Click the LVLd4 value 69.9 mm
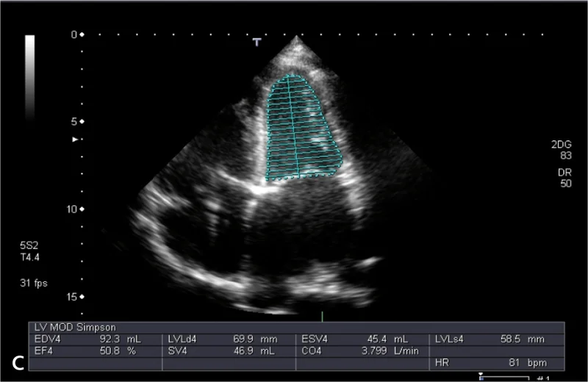Screen dimensions: 588x382 coord(255,339)
